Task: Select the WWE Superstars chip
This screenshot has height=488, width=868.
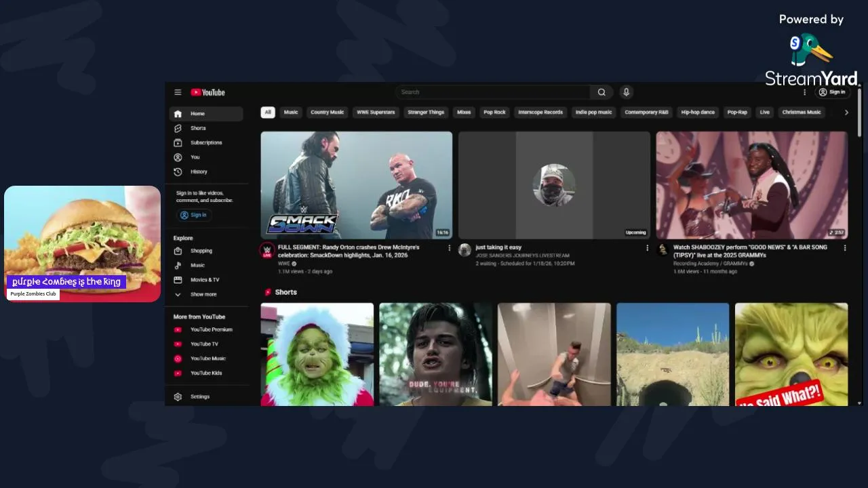Action: pyautogui.click(x=376, y=113)
